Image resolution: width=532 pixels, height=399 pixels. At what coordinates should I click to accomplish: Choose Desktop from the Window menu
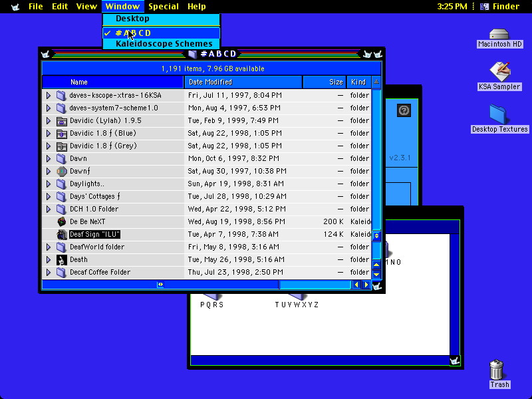point(161,19)
